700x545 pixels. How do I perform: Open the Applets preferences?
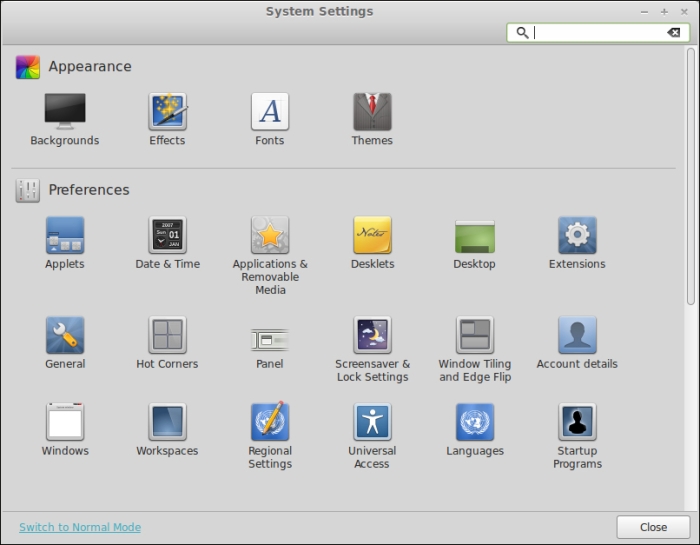(x=65, y=243)
